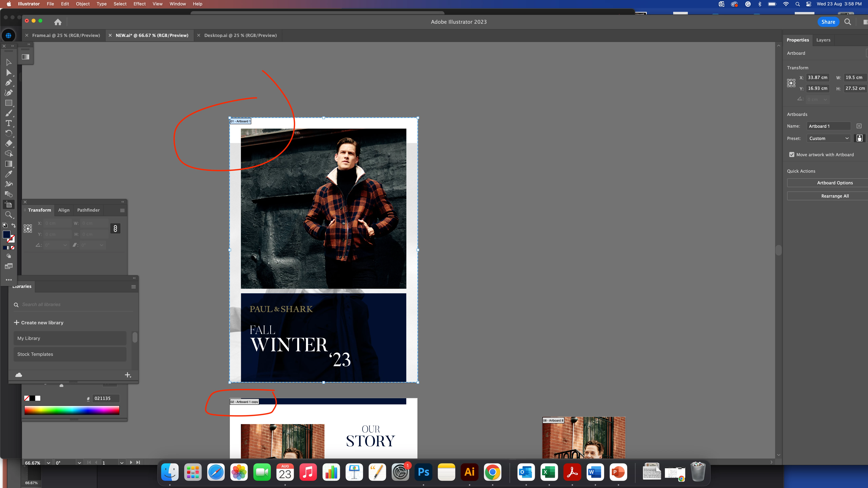Screen dimensions: 868x488
Task: Click the Artboard Options button
Action: coord(835,183)
